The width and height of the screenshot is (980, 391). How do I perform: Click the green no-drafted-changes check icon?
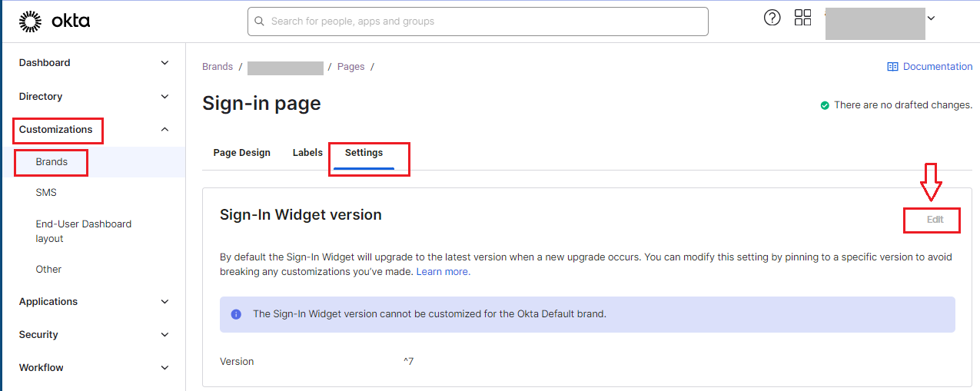825,105
